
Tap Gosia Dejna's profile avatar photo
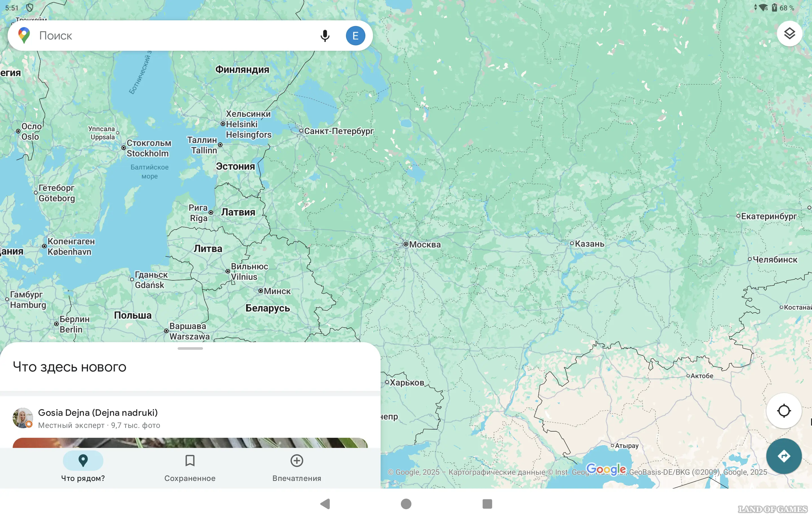tap(23, 418)
